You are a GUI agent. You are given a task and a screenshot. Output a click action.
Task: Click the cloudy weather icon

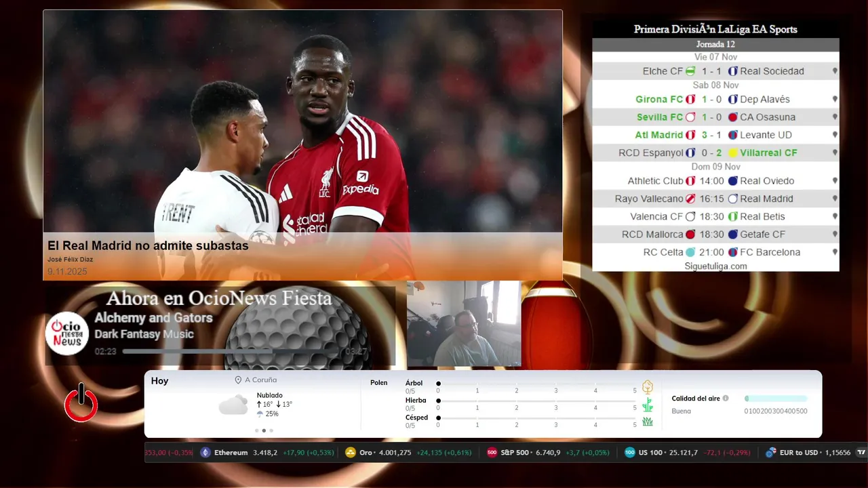233,405
